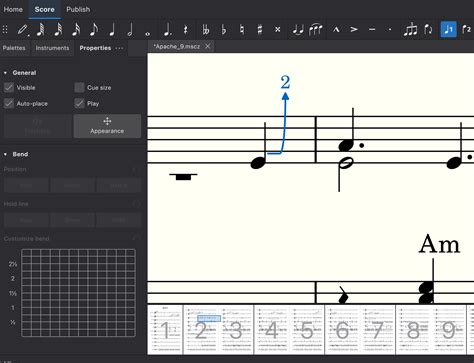The height and width of the screenshot is (363, 474).
Task: Click the bend curve editor grid
Action: (x=78, y=293)
